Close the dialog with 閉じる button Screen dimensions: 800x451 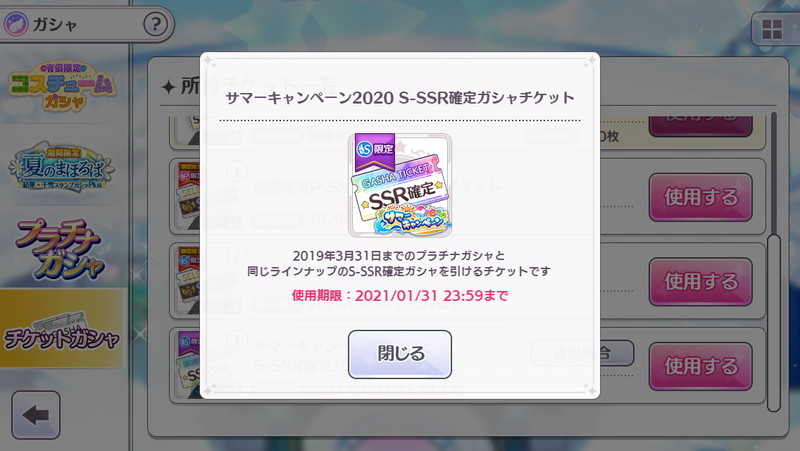399,354
